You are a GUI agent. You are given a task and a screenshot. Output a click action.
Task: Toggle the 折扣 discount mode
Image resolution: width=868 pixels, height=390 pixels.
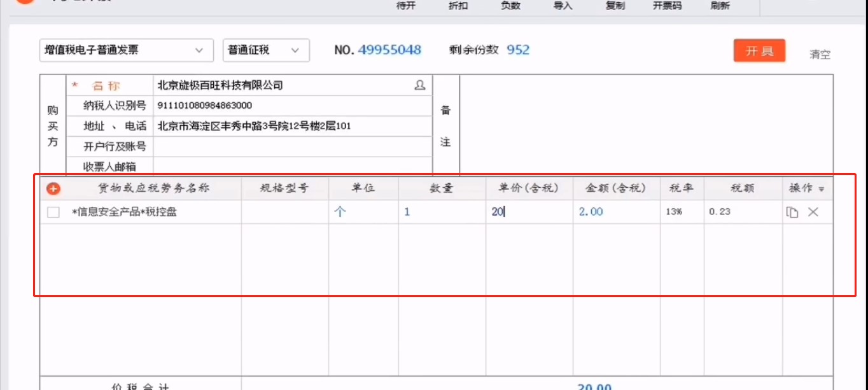pyautogui.click(x=458, y=6)
